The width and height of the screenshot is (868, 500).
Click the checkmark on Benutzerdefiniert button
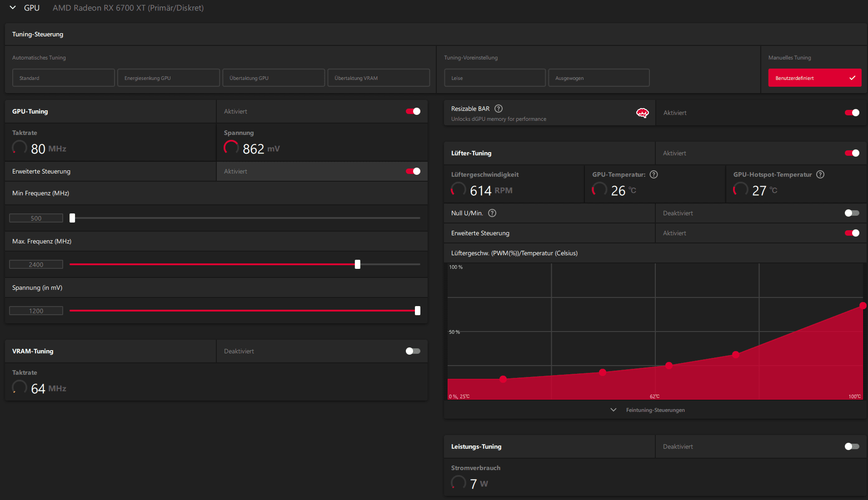point(853,78)
